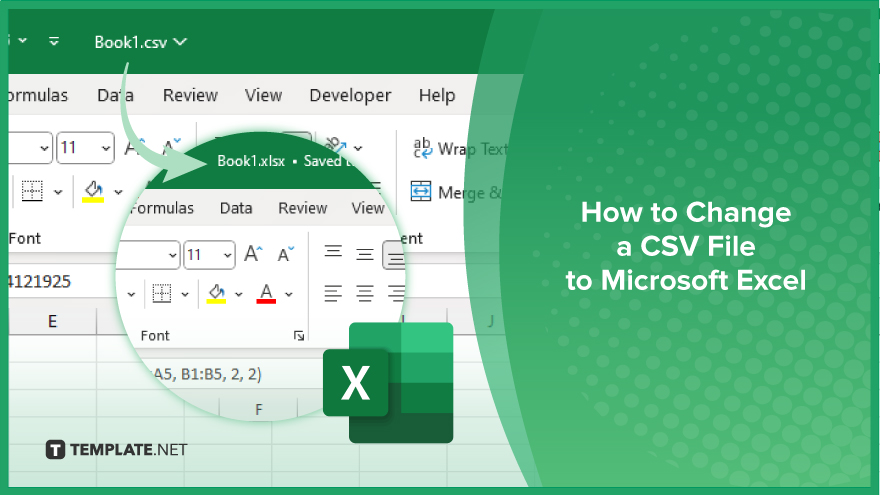The image size is (880, 495).
Task: Open View tab in magnified circle
Action: tap(368, 208)
